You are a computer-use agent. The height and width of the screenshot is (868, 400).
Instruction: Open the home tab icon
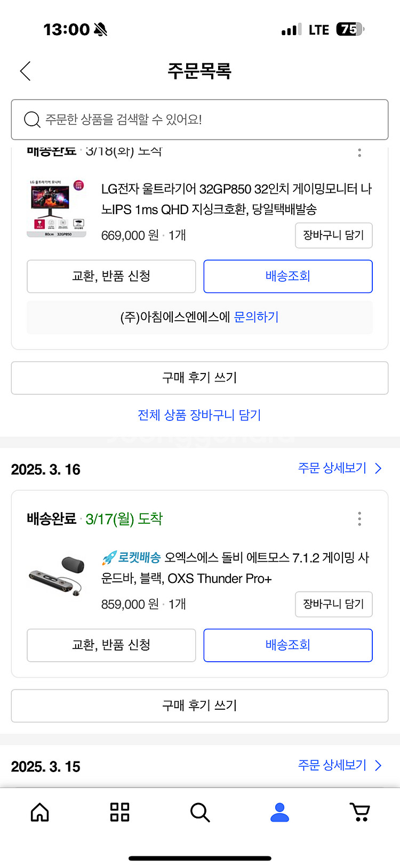pyautogui.click(x=40, y=812)
